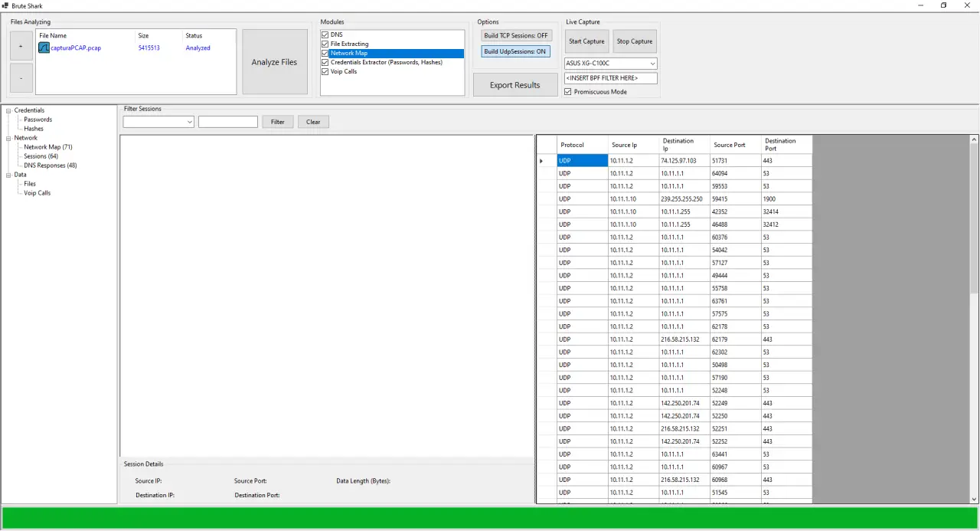Disable Promiscuous Mode checkbox
Image resolution: width=980 pixels, height=531 pixels.
pos(567,92)
